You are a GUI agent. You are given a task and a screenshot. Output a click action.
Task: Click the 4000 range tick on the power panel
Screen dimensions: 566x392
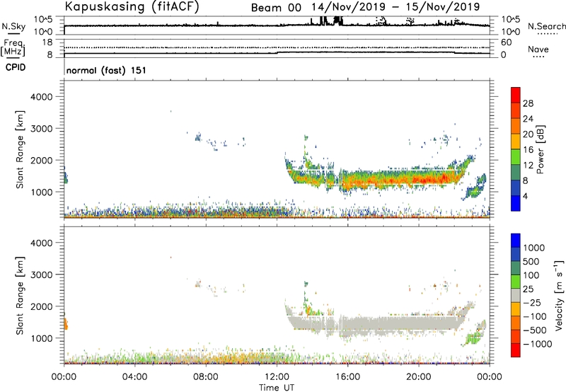coord(41,97)
